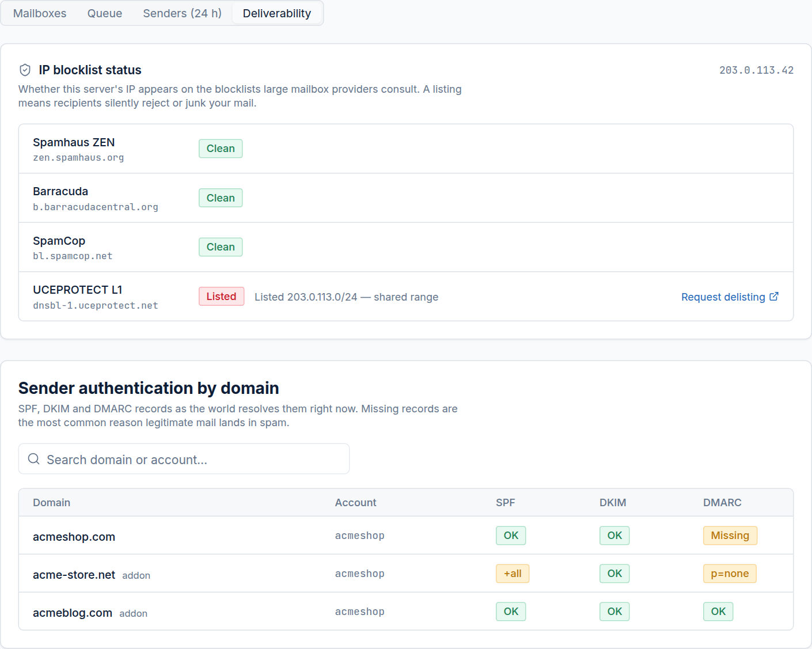This screenshot has height=649, width=812.
Task: Select the server IP 203.0.113.42
Action: (756, 70)
